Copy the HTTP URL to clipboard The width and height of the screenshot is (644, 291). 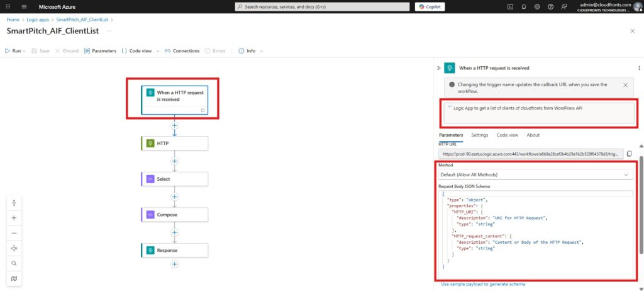[630, 153]
